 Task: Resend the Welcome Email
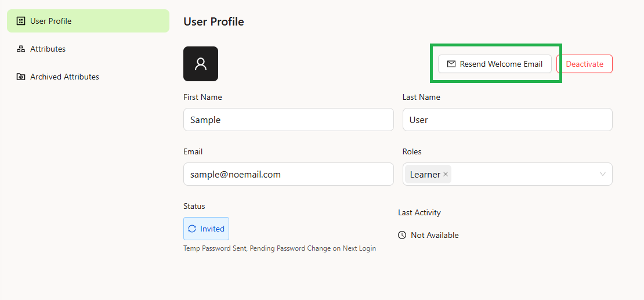pos(495,64)
